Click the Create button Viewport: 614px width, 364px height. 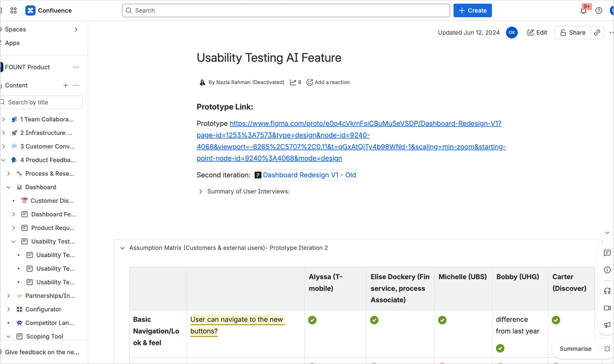(472, 10)
